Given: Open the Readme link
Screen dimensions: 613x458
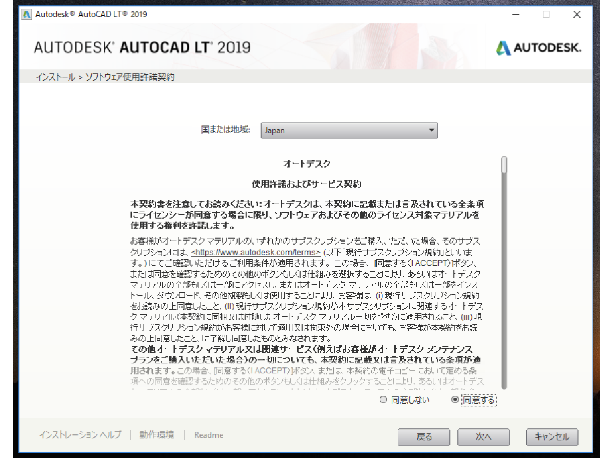Looking at the screenshot, I should point(209,435).
